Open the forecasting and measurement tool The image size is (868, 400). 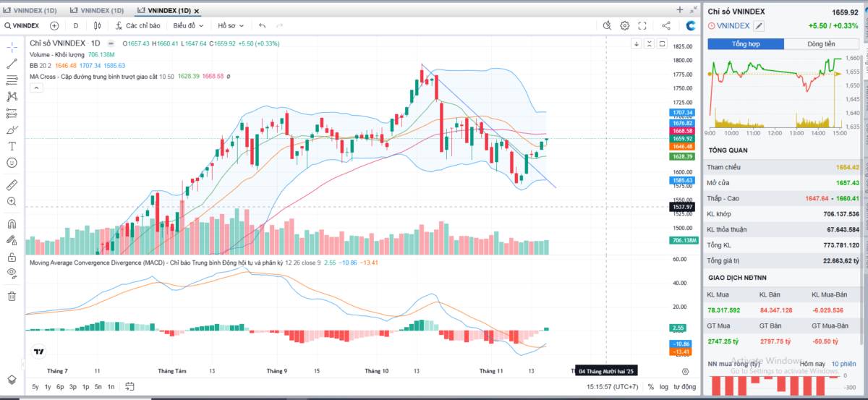[x=12, y=113]
